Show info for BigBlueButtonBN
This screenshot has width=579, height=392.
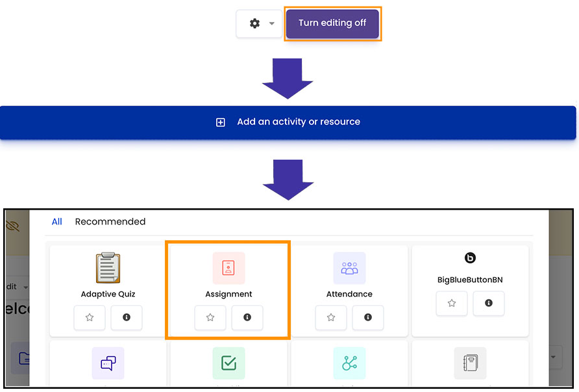click(489, 303)
